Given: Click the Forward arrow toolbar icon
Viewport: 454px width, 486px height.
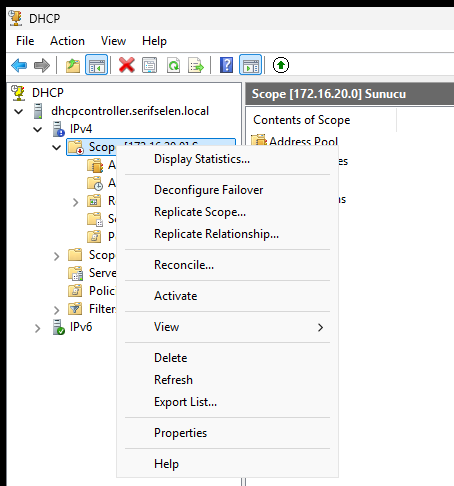Looking at the screenshot, I should tap(42, 65).
